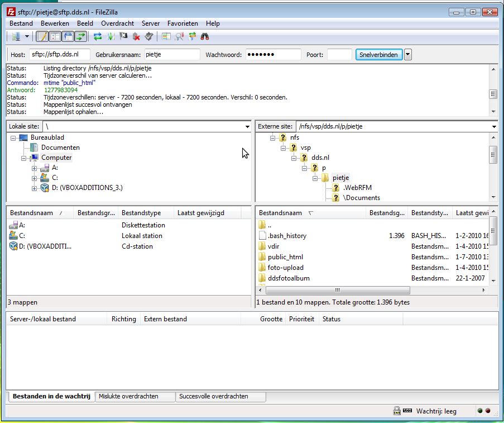Open the Externe site path dropdown

(x=494, y=126)
